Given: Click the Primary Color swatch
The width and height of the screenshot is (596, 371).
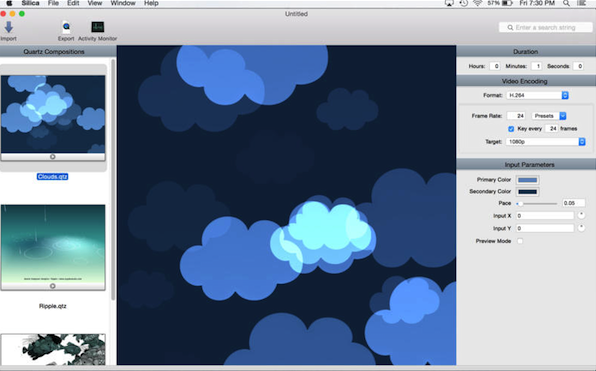Looking at the screenshot, I should [x=528, y=180].
